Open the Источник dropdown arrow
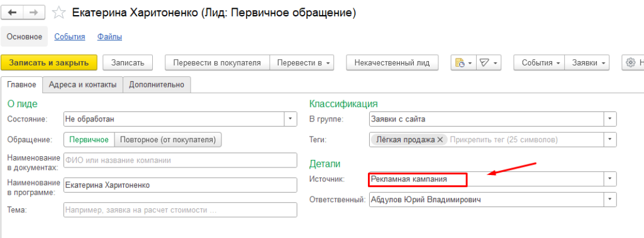This screenshot has height=238, width=644. click(610, 179)
